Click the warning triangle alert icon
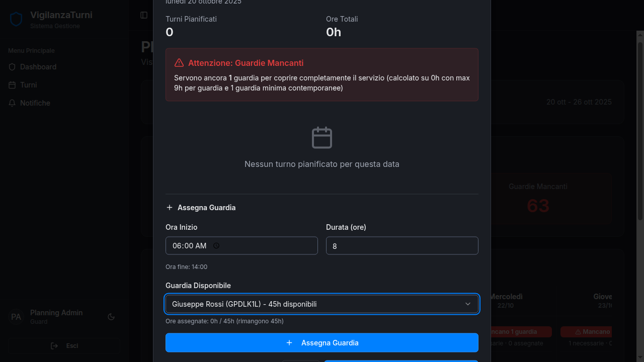Viewport: 644px width, 362px height. [179, 63]
